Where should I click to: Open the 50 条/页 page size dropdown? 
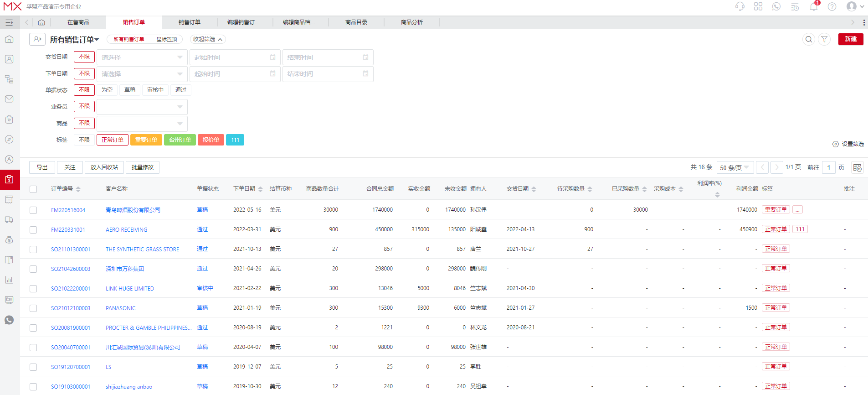735,167
